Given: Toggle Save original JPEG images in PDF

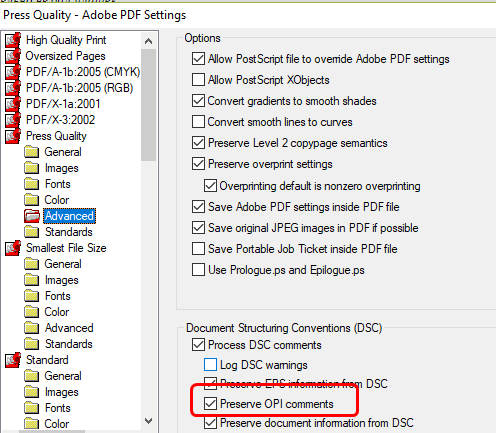Looking at the screenshot, I should point(198,228).
